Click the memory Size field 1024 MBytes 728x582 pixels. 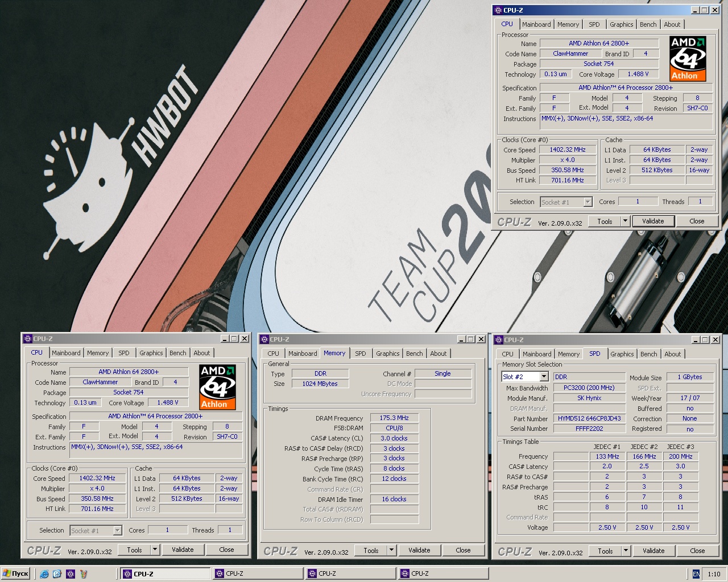pyautogui.click(x=320, y=384)
